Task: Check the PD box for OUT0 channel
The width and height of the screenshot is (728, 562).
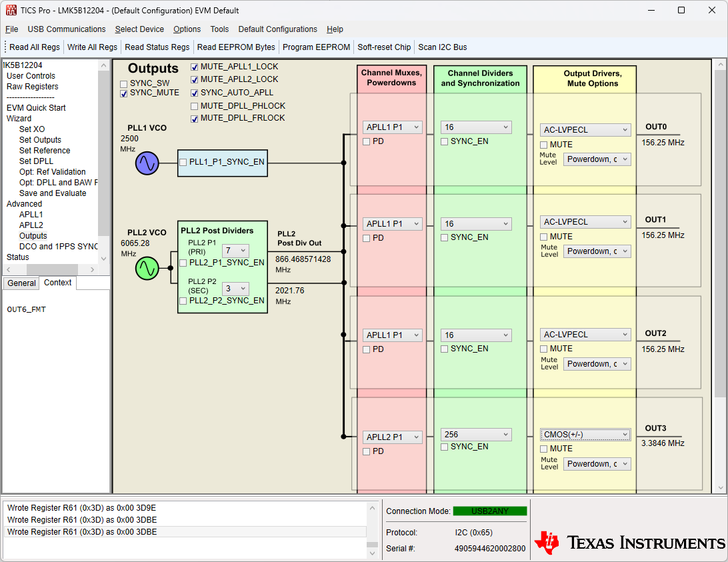Action: [x=366, y=141]
